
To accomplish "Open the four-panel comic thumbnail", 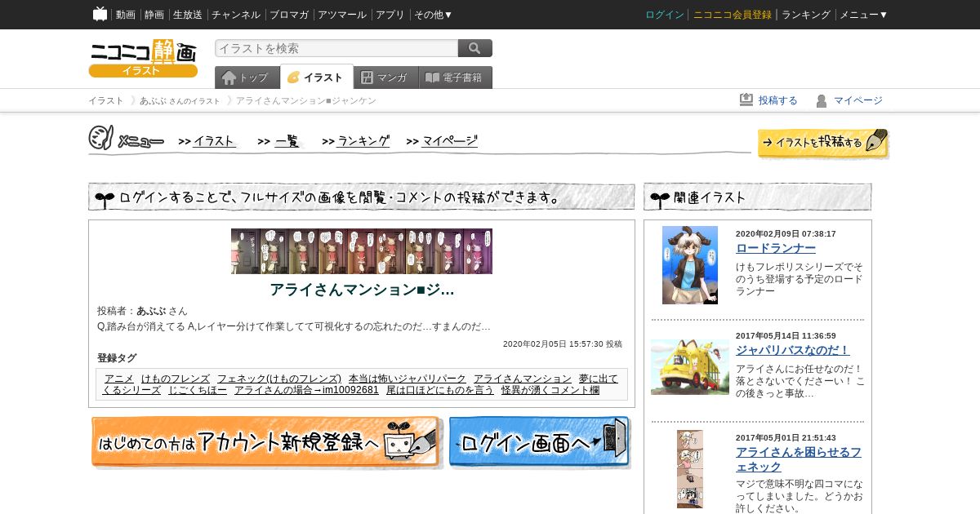I will [x=690, y=469].
